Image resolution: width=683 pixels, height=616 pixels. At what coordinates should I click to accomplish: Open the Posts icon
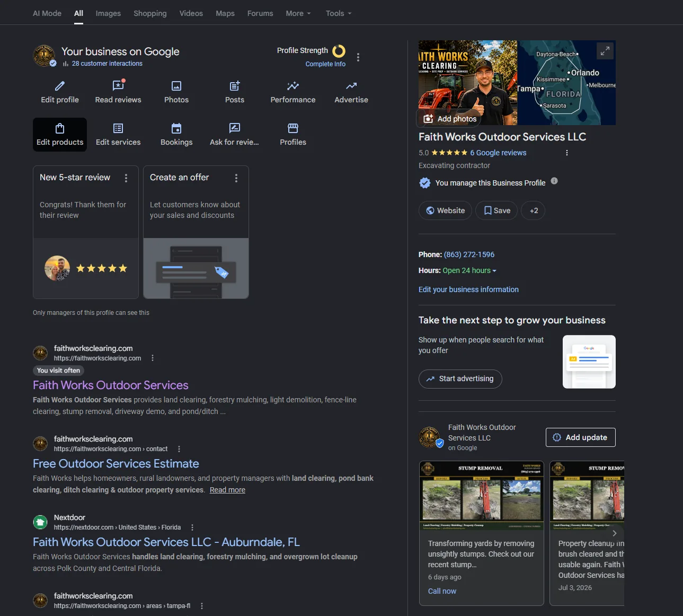tap(235, 86)
